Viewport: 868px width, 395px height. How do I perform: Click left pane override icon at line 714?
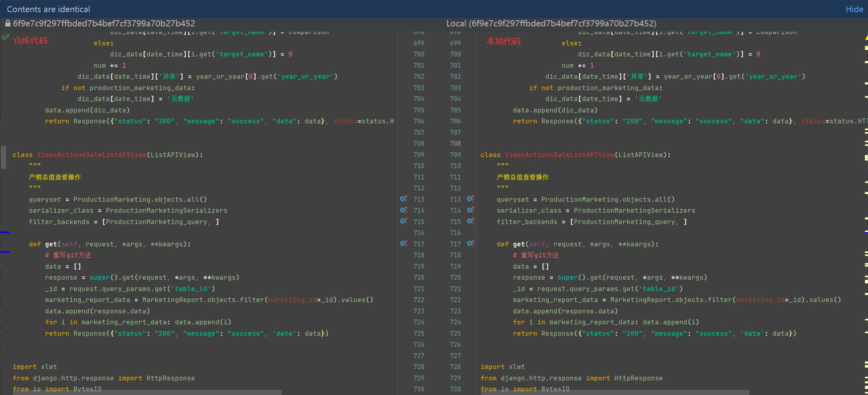point(403,210)
